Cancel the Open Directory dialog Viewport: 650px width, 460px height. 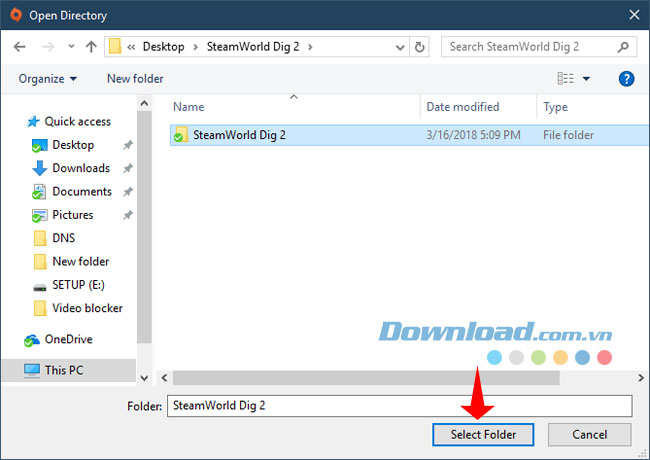pos(589,435)
